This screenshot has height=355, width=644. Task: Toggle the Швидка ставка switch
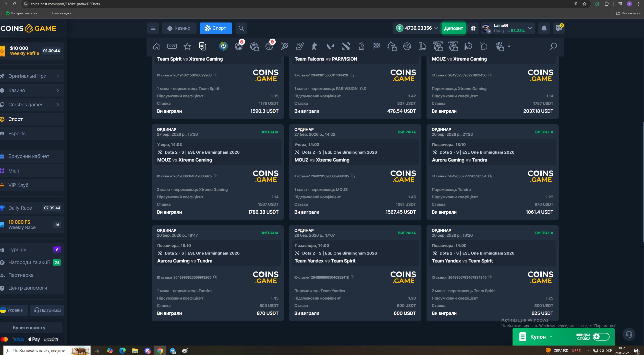pos(601,337)
